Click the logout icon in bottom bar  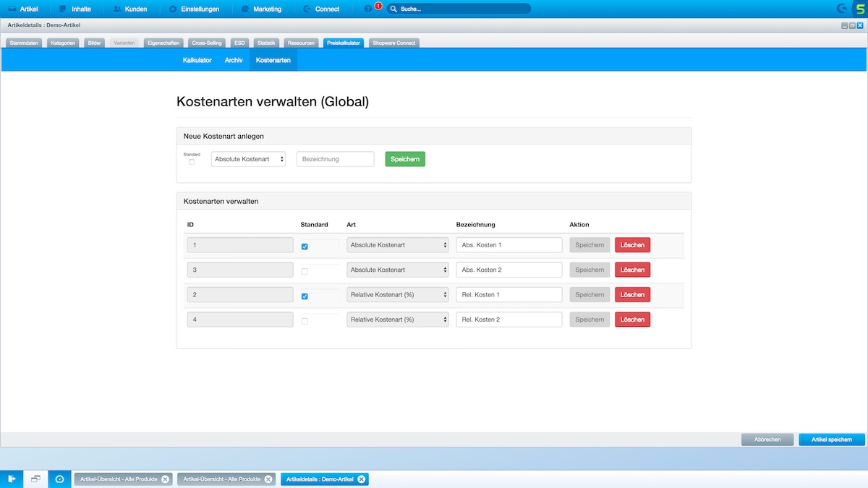[x=12, y=479]
